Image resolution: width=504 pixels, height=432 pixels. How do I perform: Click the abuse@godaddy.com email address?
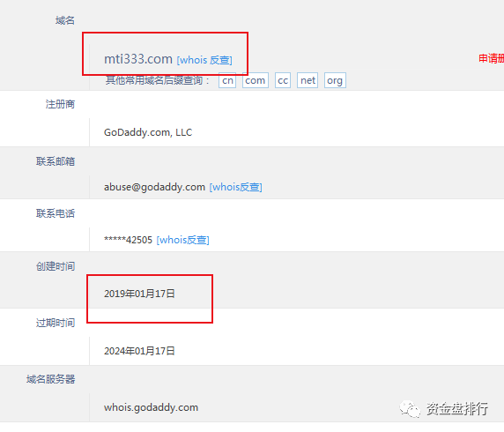pos(154,187)
